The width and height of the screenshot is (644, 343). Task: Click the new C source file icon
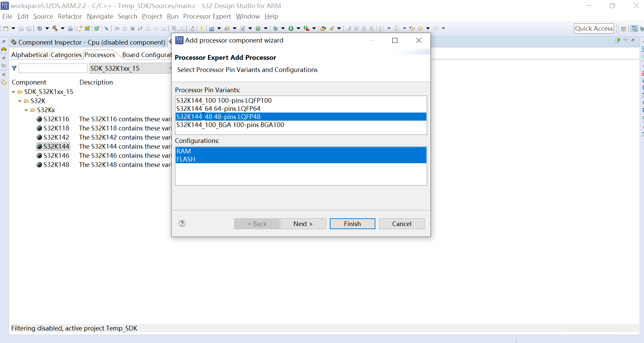click(243, 28)
